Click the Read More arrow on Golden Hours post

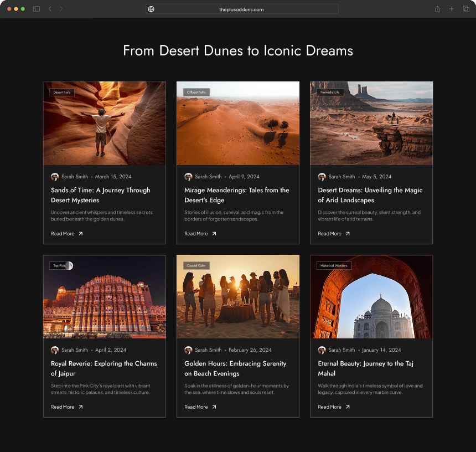[x=214, y=407]
